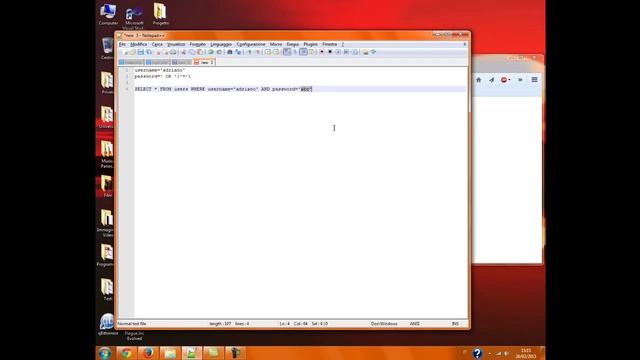Click the taskbar clock and date

(x=526, y=353)
